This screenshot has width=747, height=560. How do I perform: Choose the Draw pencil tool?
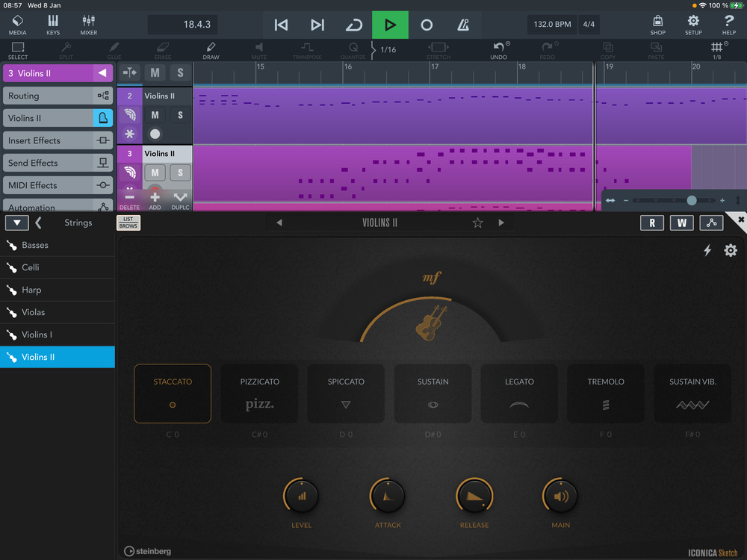pos(211,51)
